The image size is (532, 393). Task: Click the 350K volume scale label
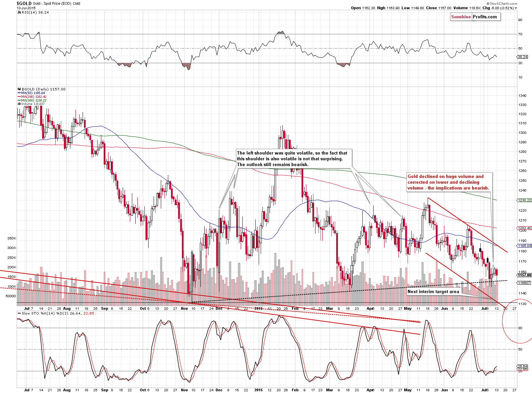point(12,238)
